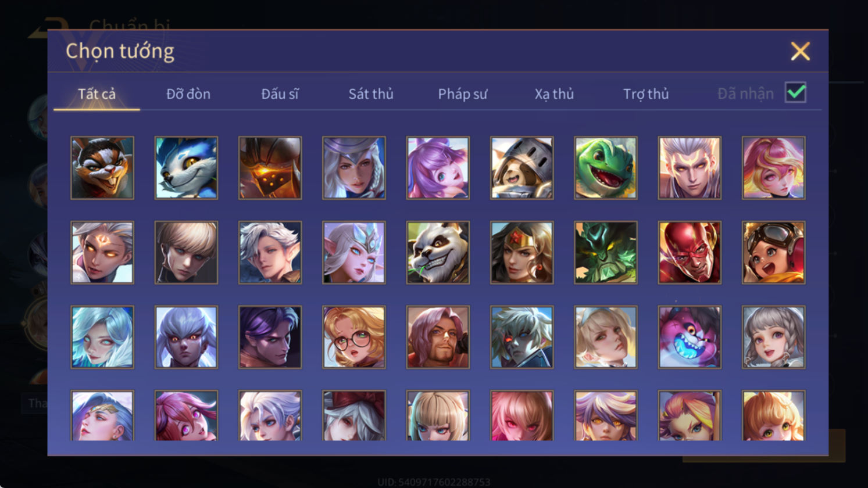Select the Tất cả tab
Viewport: 868px width, 488px height.
(97, 94)
